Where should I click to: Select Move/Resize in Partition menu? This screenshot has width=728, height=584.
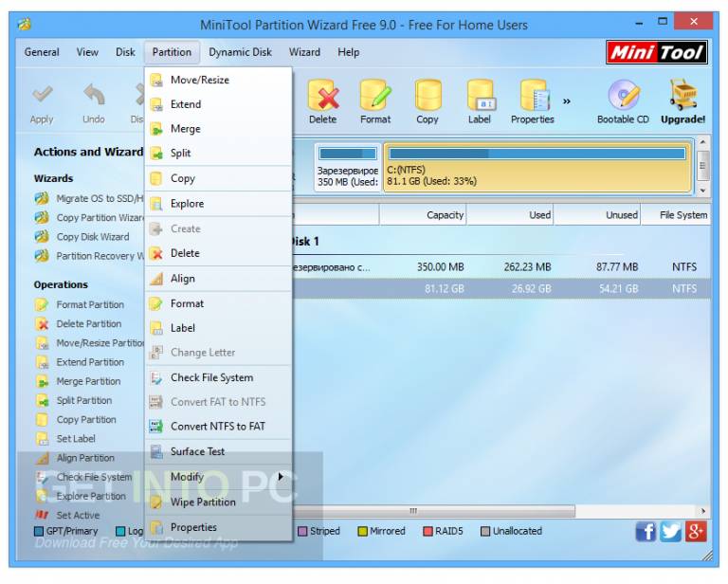[218, 80]
